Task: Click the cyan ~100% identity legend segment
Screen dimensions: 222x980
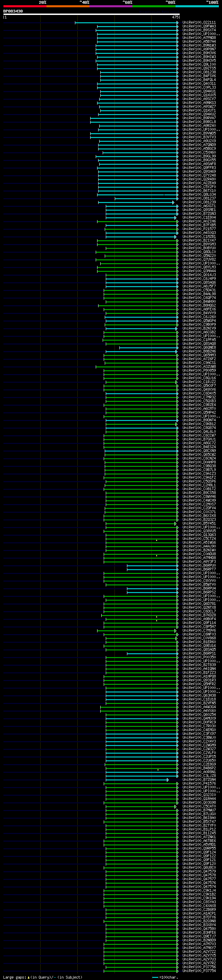Action: coord(197,6)
